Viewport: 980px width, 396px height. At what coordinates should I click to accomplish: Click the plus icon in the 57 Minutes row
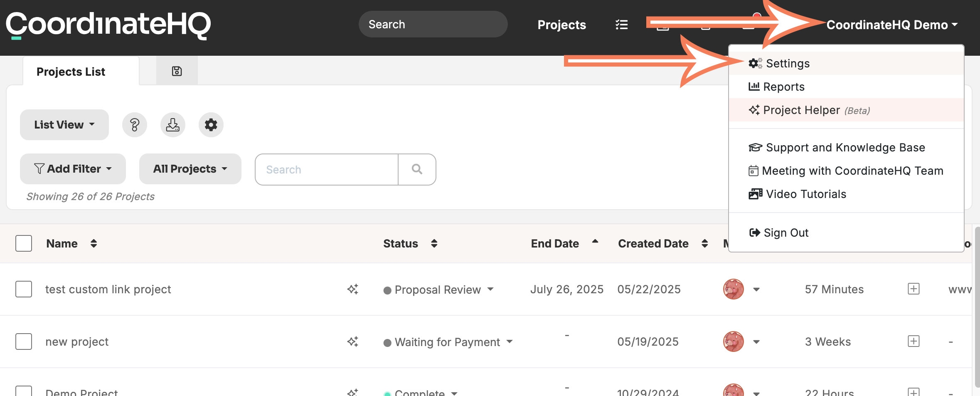coord(914,289)
